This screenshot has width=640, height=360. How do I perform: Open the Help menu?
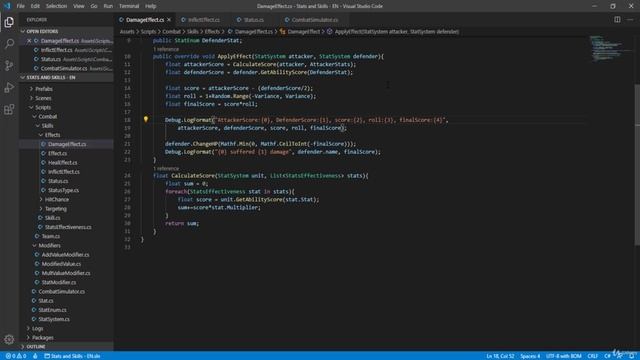[x=151, y=6]
